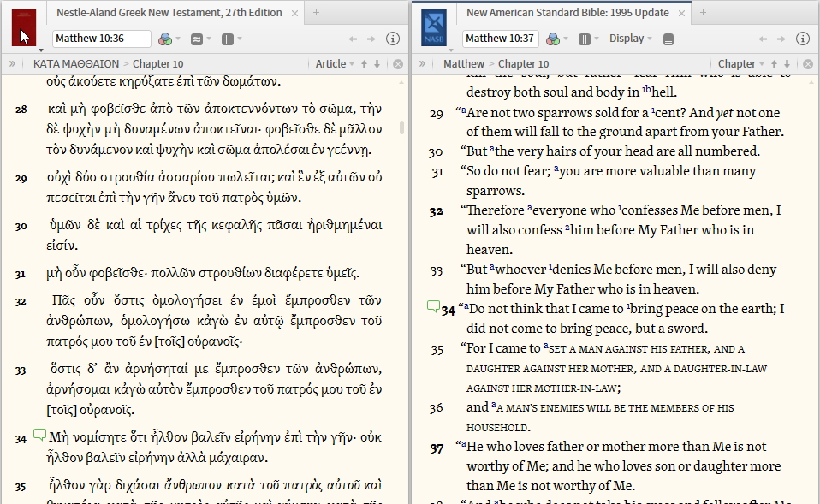
Task: Jump to next Chapter in NASB panel
Action: coord(787,64)
